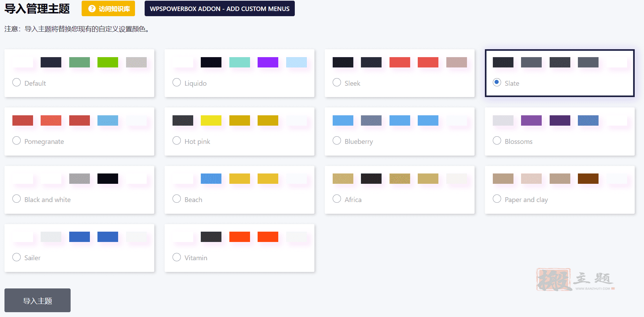644x317 pixels.
Task: Select the Vitamin theme radio button
Action: point(177,257)
